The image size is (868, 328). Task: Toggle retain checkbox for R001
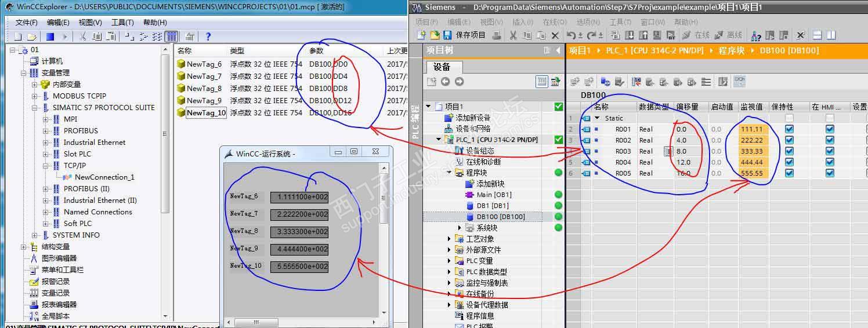789,129
